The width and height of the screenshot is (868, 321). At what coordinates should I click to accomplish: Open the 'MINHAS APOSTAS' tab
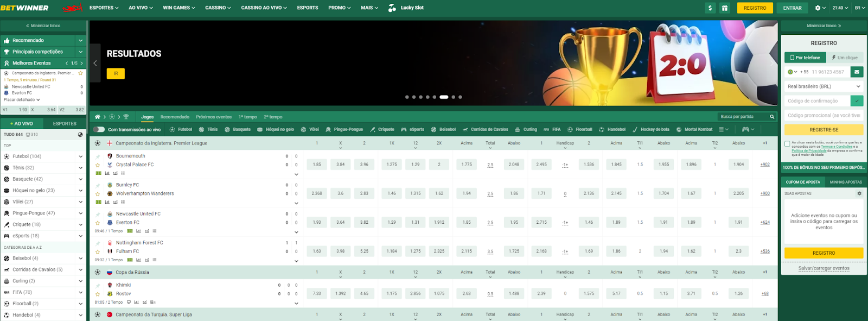click(x=845, y=182)
